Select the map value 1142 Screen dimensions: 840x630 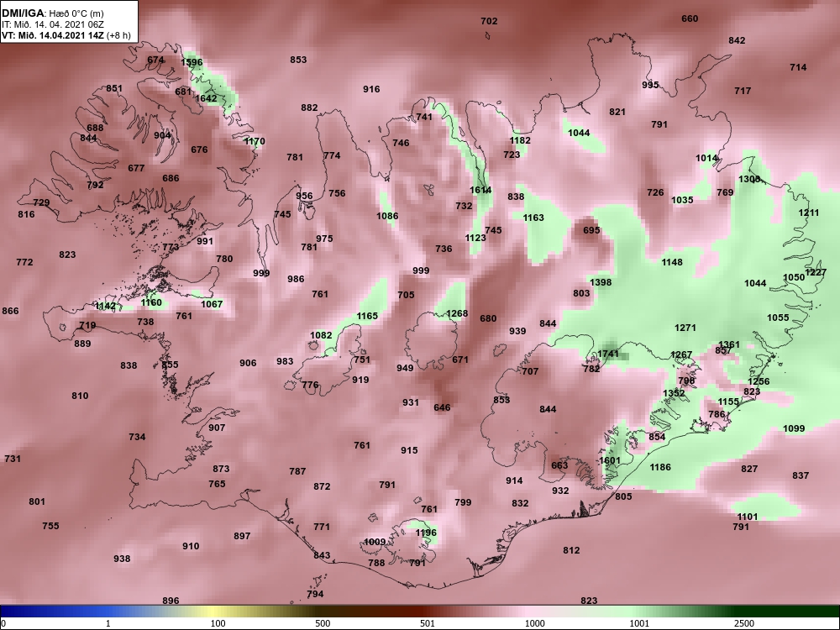coord(105,306)
